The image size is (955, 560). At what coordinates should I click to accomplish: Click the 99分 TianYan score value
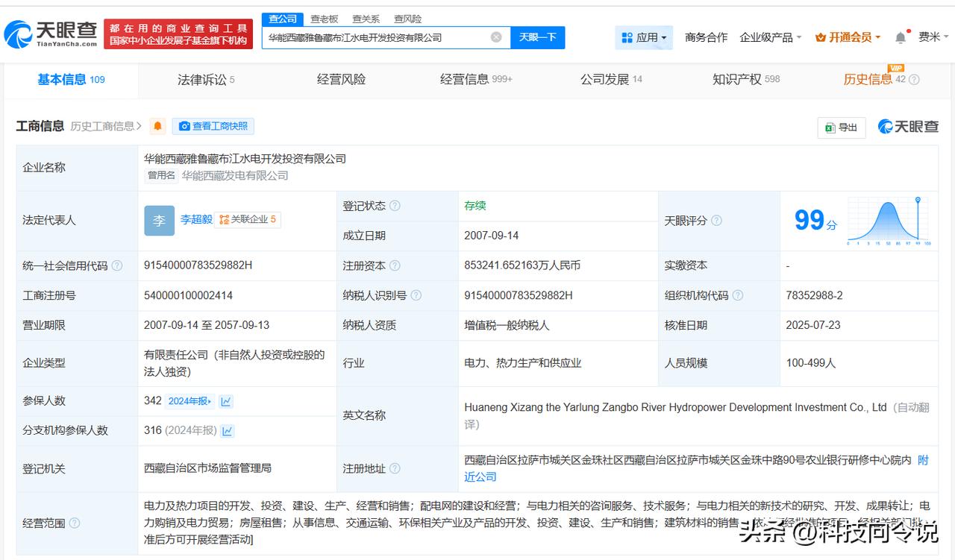pyautogui.click(x=815, y=221)
